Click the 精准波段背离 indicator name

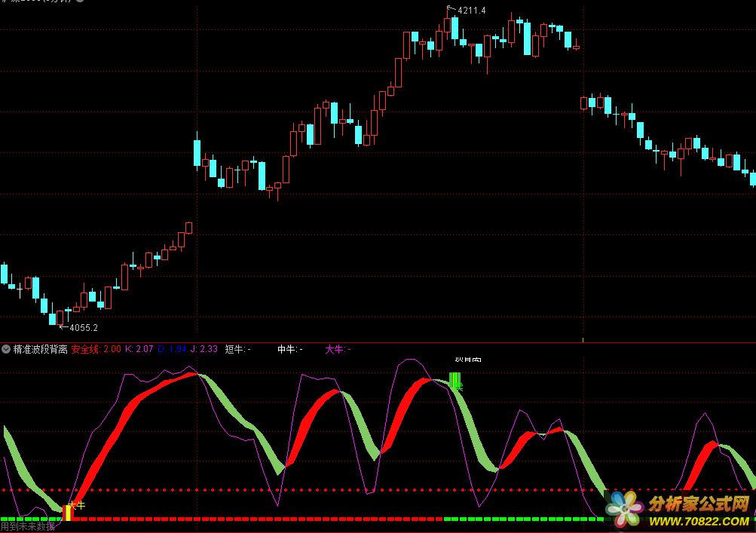click(40, 349)
